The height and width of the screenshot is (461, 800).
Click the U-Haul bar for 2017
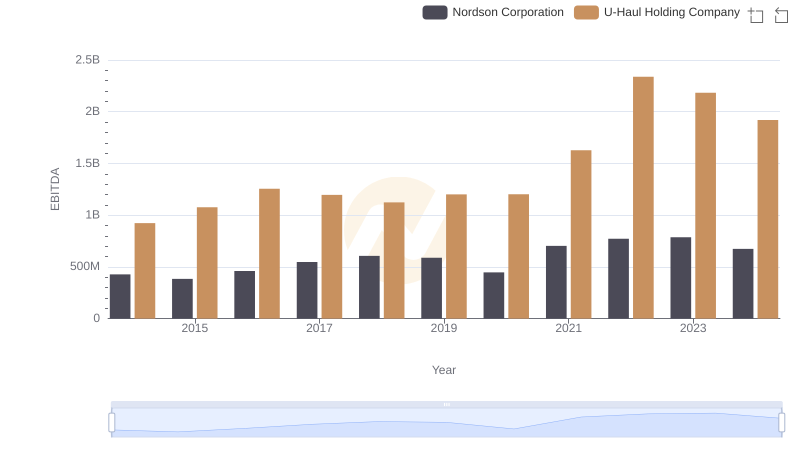(x=332, y=257)
